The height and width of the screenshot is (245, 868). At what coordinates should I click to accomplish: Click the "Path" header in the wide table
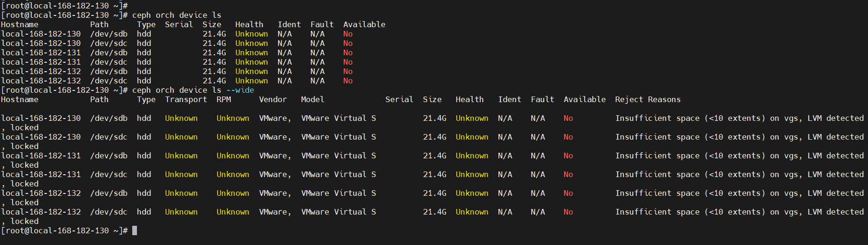pos(99,99)
